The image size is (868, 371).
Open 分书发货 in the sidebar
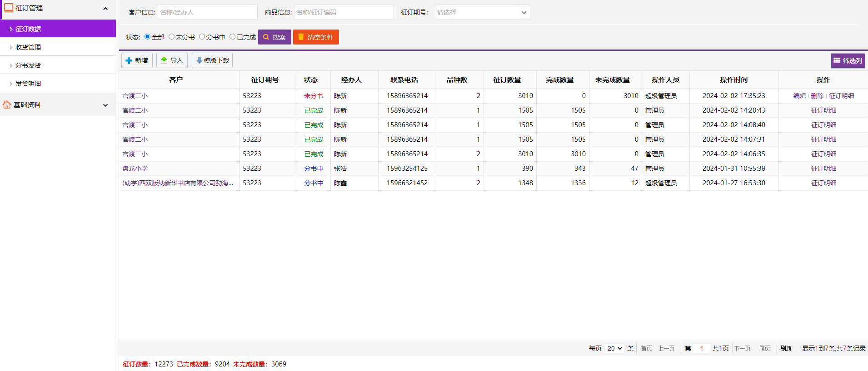(x=58, y=65)
